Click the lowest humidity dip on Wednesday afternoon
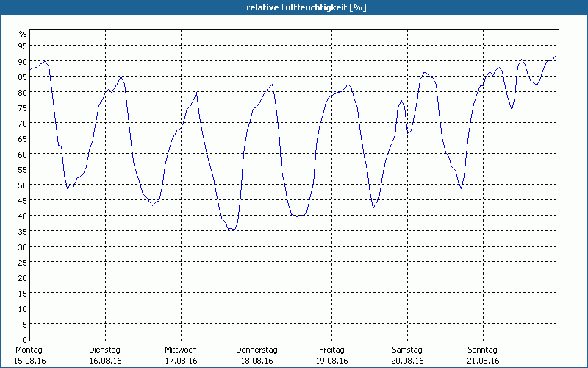The image size is (588, 368). pyautogui.click(x=233, y=230)
